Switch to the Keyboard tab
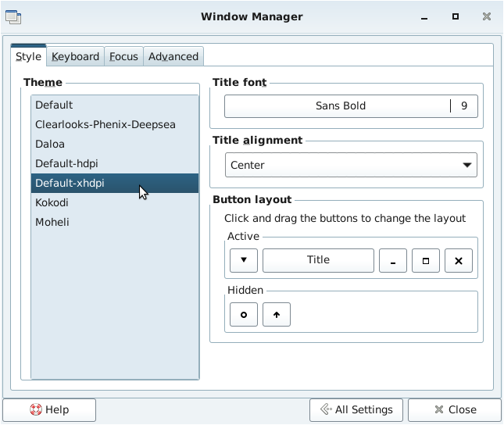Image resolution: width=504 pixels, height=425 pixels. 75,56
